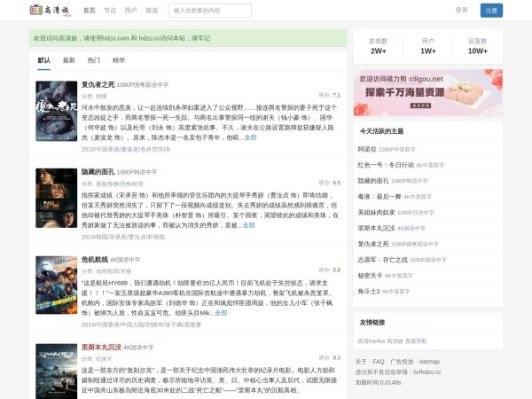Viewport: 532px width, 399px height.
Task: Switch to the 最新 tab
Action: [69, 60]
